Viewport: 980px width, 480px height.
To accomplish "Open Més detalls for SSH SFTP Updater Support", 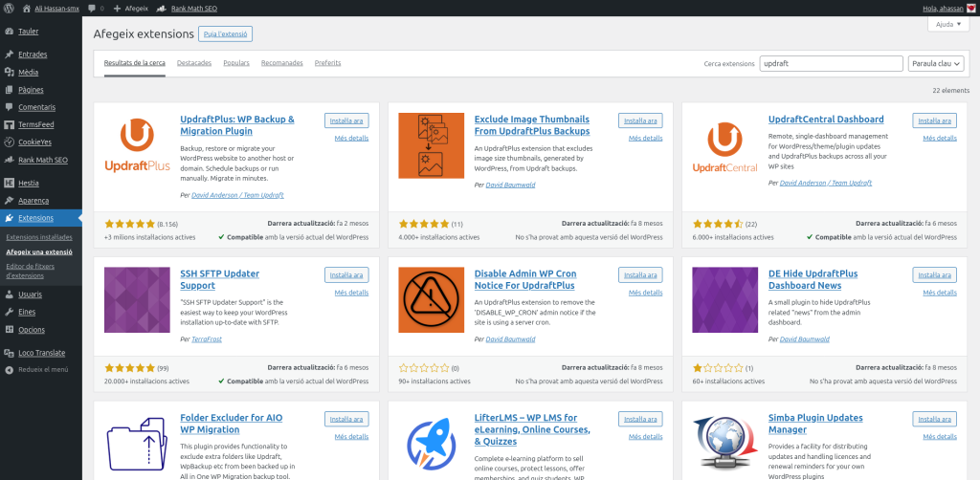I will 351,293.
